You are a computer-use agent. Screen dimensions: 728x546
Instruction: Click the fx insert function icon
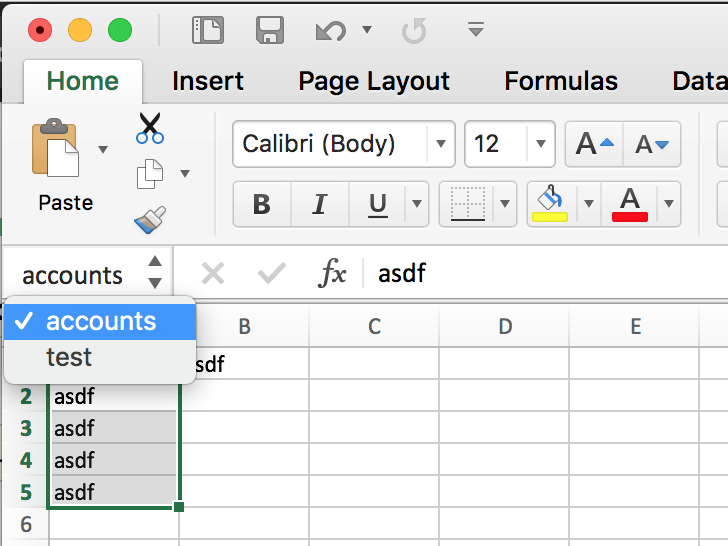coord(332,273)
